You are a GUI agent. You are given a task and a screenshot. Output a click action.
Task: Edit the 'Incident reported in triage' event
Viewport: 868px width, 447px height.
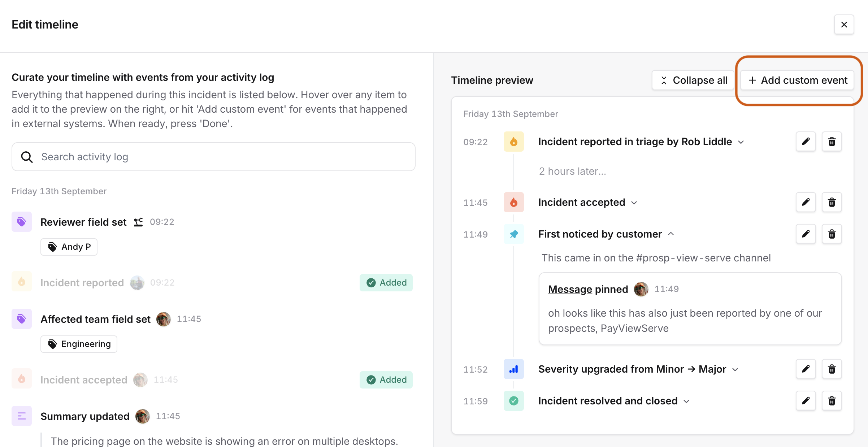806,142
